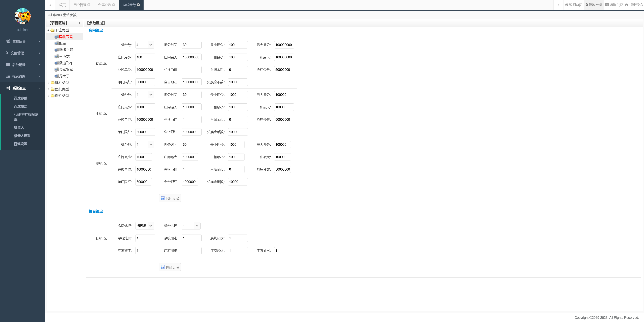Open 游戏模式 in sidebar menu
644x322 pixels.
(20, 106)
